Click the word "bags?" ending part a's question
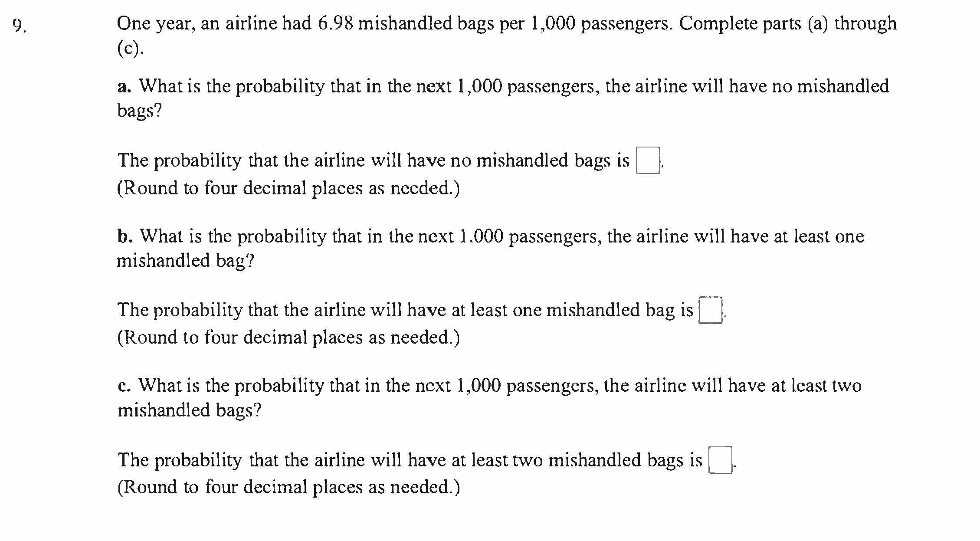The image size is (980, 541). click(x=139, y=111)
